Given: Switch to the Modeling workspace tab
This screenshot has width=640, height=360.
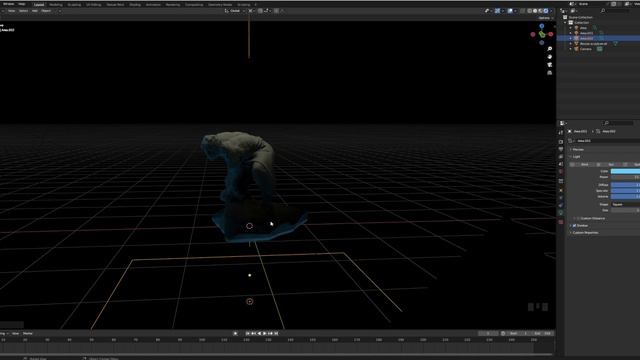Looking at the screenshot, I should [56, 4].
